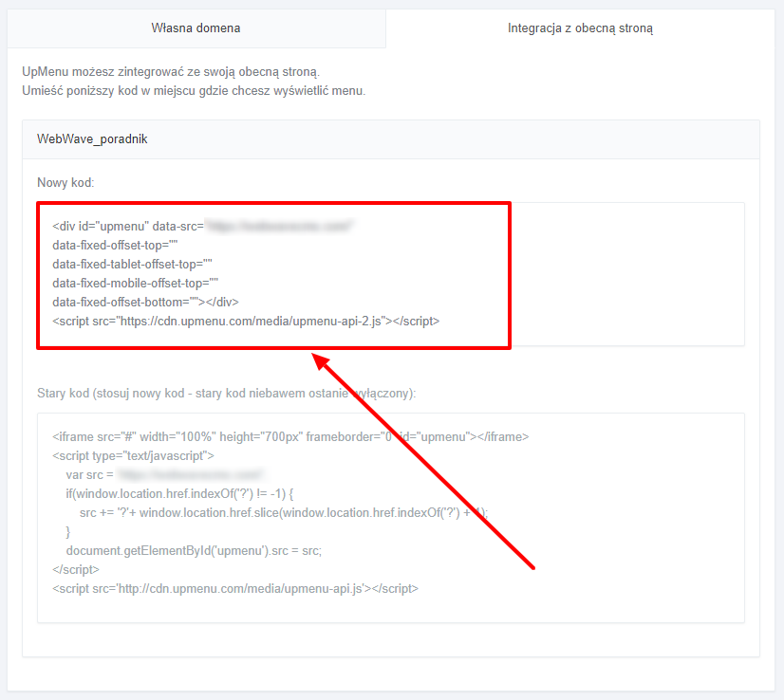The image size is (784, 700).
Task: Select the data-fixed-mobile-offset-top line
Action: click(135, 284)
